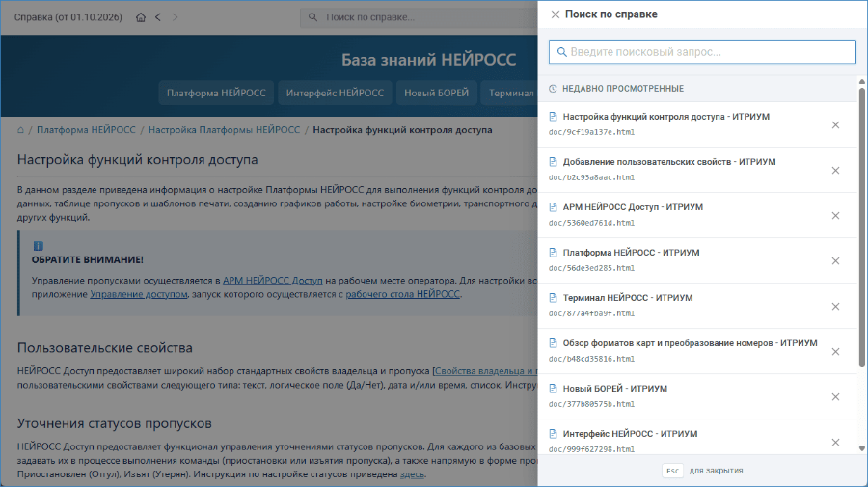Close the help search panel with the X icon

click(x=555, y=14)
